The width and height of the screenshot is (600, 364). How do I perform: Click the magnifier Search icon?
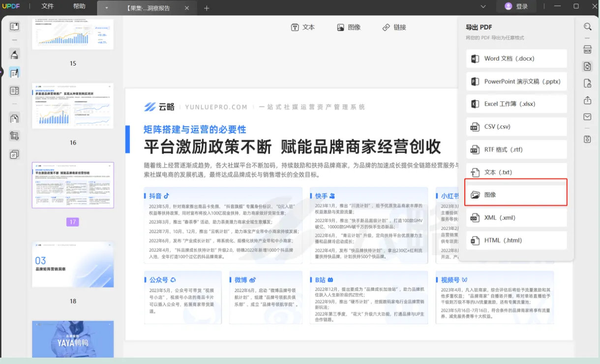coord(588,27)
